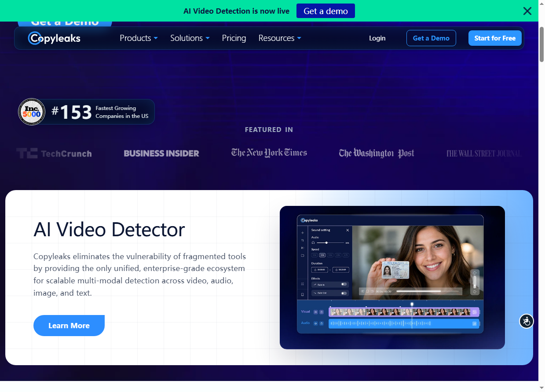Pause the video in the editor preview
This screenshot has width=545, height=392.
[x=367, y=291]
